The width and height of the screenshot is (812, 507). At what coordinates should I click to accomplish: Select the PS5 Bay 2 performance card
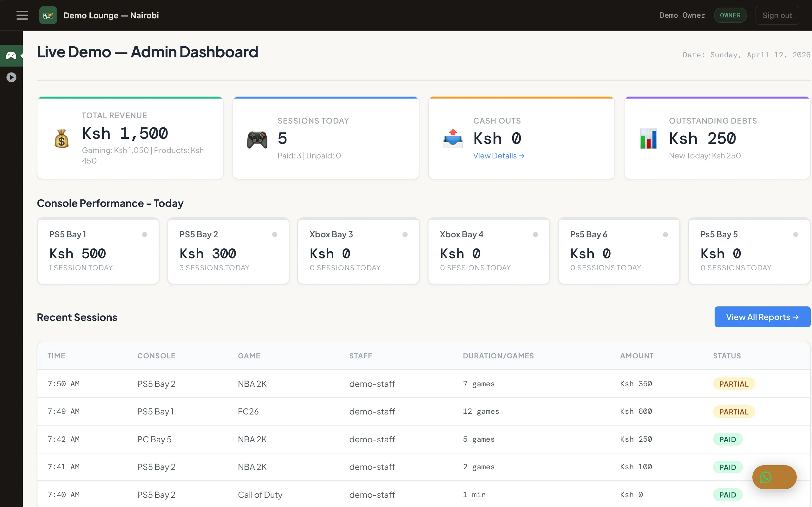(228, 251)
